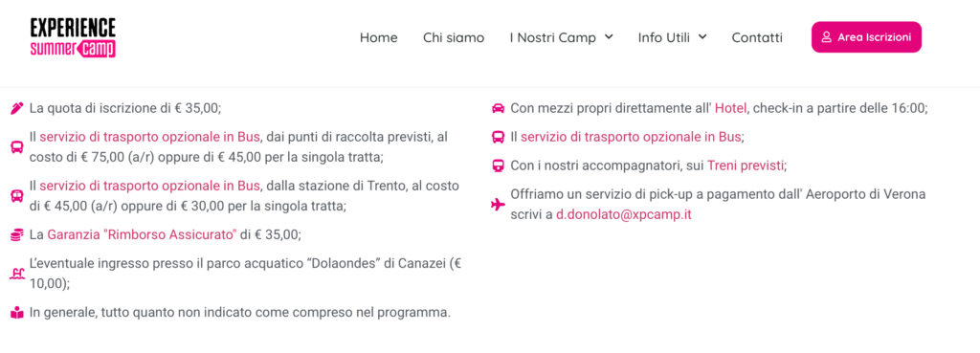The height and width of the screenshot is (353, 980).
Task: Expand the I Nostri Camp dropdown chevron
Action: [608, 37]
